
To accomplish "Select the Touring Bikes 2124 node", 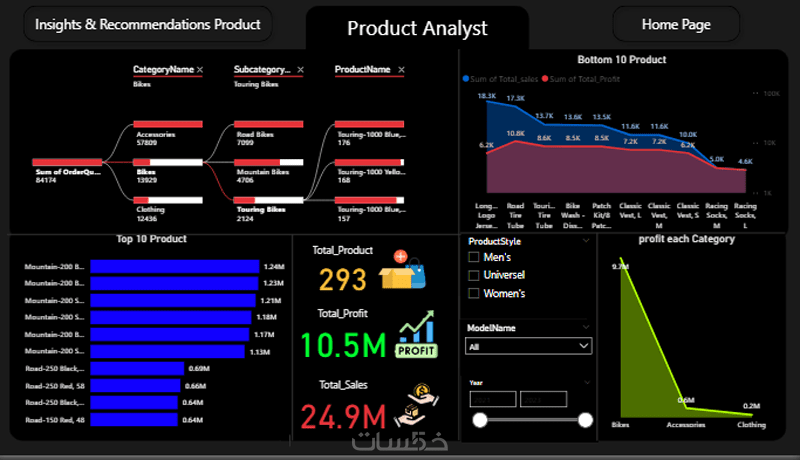I will click(x=269, y=200).
